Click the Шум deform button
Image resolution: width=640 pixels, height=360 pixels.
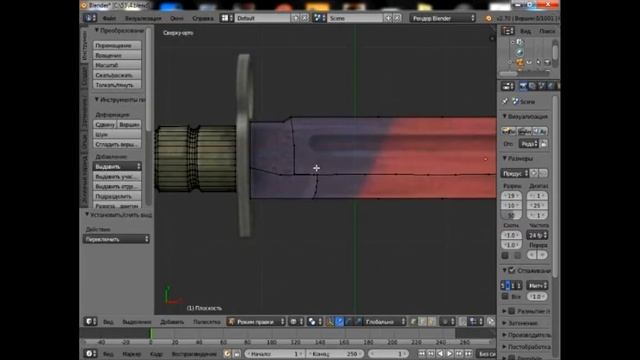(117, 134)
